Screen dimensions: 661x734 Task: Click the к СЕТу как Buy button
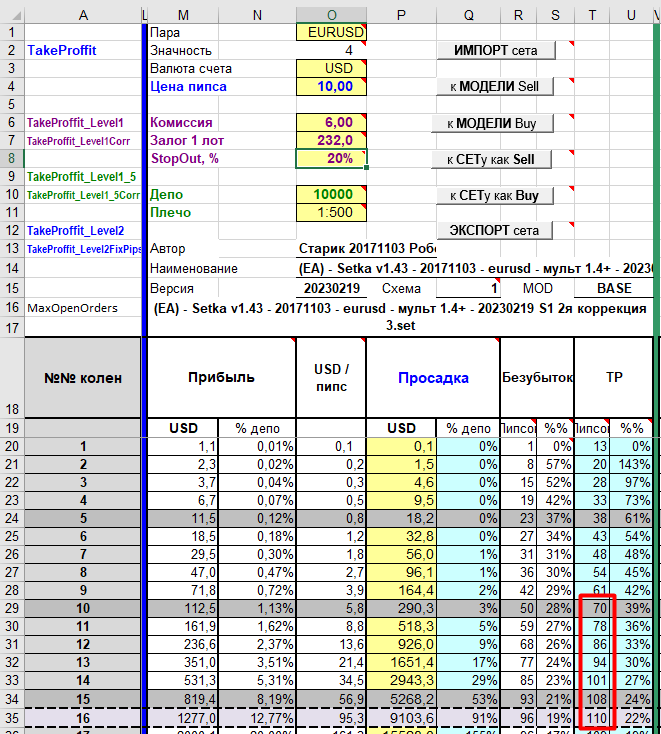pyautogui.click(x=495, y=195)
